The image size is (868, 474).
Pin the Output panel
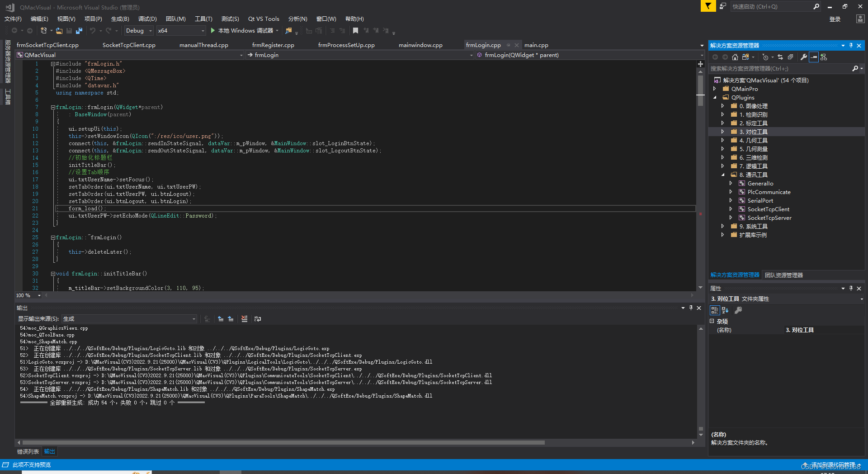point(691,308)
